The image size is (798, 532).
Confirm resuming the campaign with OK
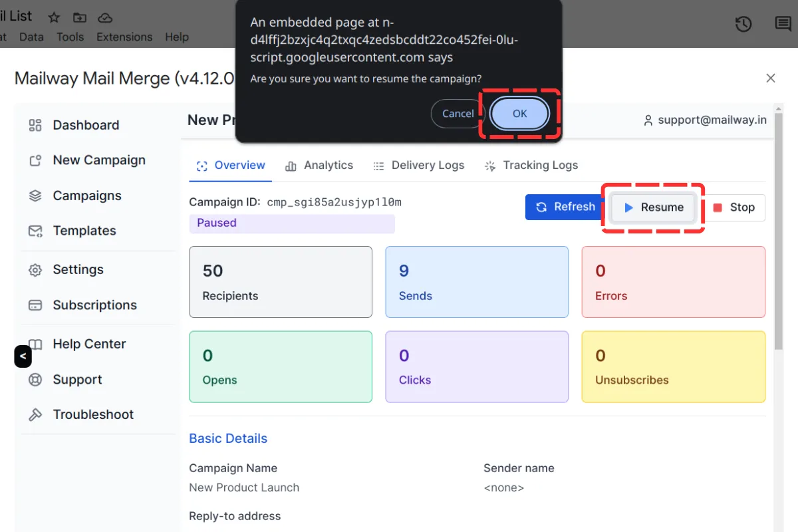519,113
